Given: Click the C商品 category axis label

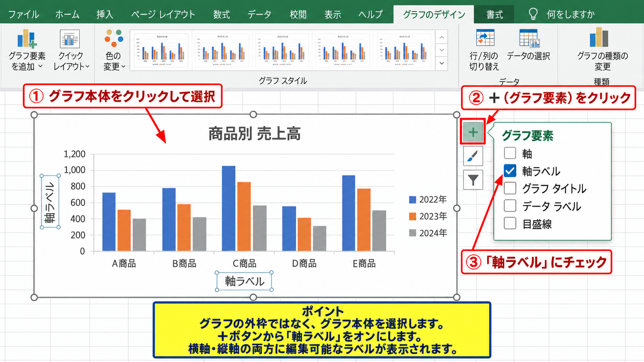Looking at the screenshot, I should (245, 264).
